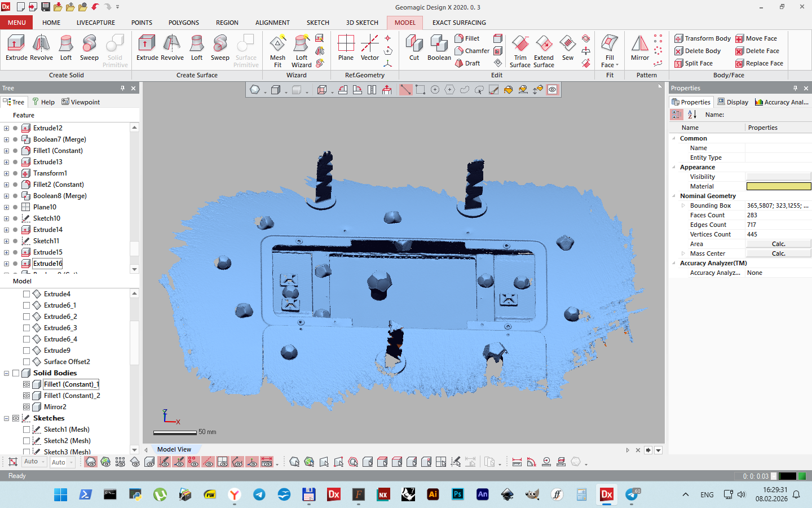Click Revolve in Create Solid group

[x=41, y=47]
